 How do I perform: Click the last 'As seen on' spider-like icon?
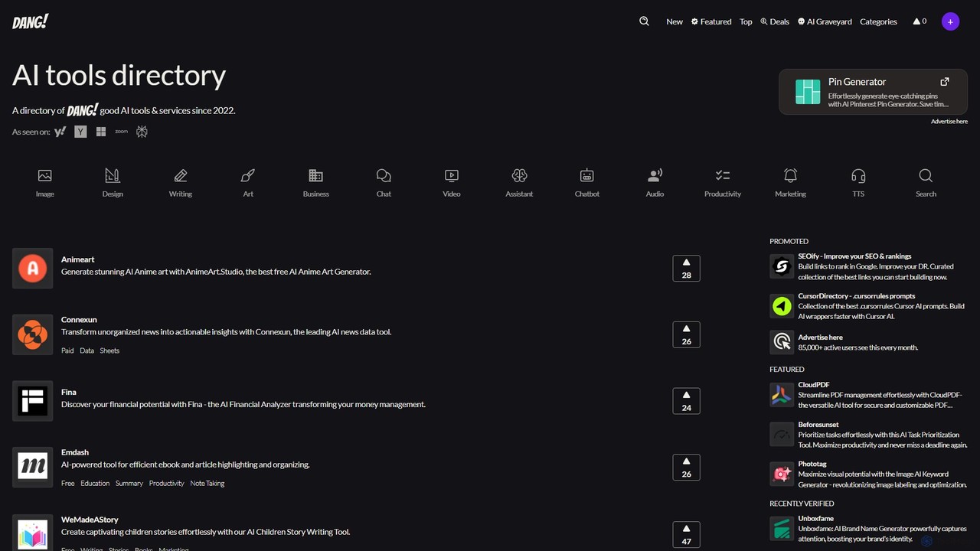tap(142, 132)
